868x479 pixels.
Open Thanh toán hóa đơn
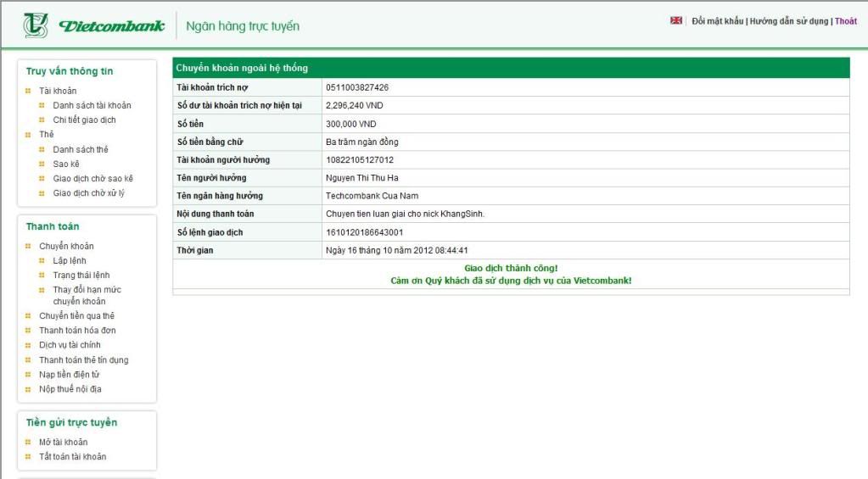pyautogui.click(x=77, y=330)
